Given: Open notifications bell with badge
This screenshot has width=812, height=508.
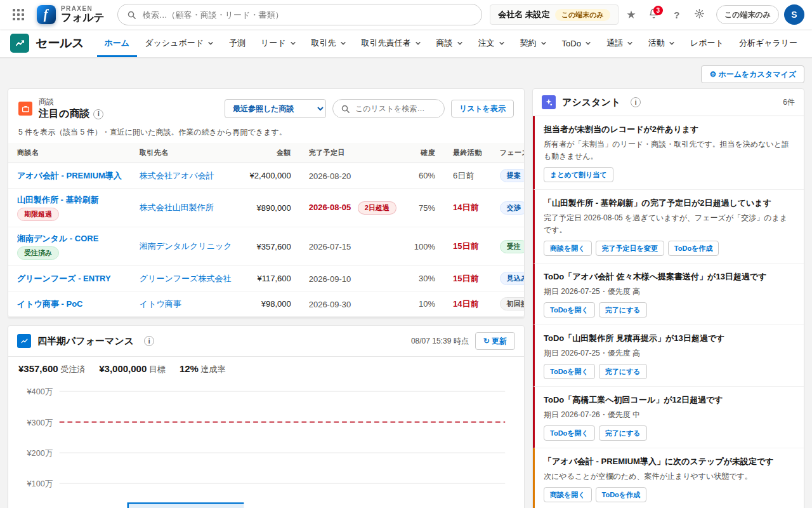Looking at the screenshot, I should (654, 14).
